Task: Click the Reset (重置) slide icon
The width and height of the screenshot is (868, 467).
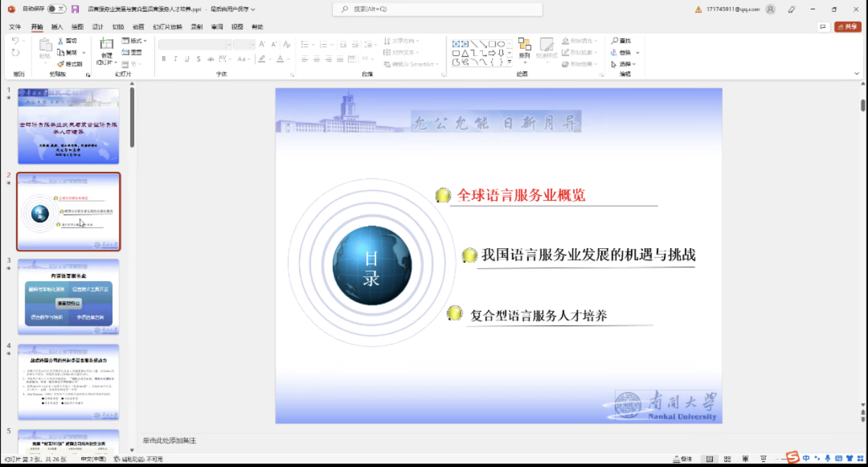Action: (126, 52)
